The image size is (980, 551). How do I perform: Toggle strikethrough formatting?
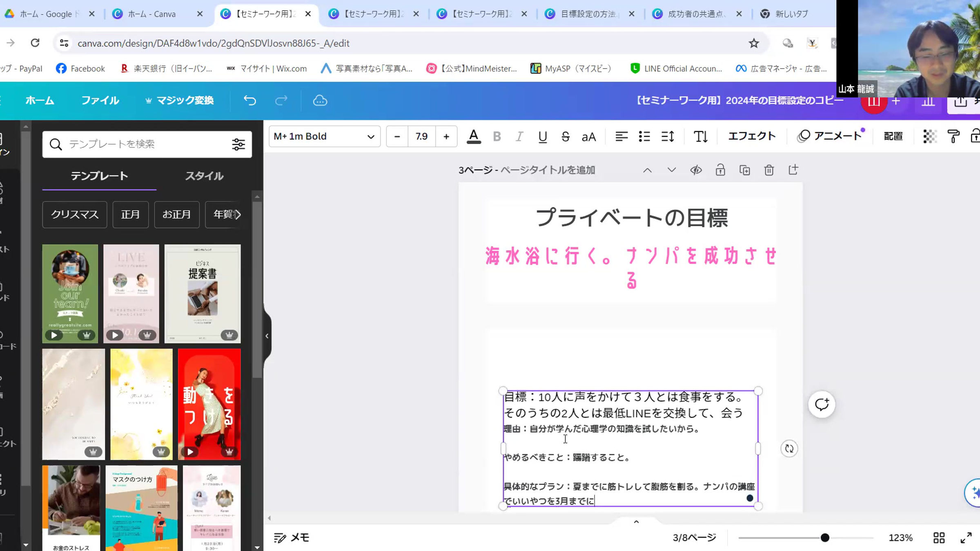point(566,136)
